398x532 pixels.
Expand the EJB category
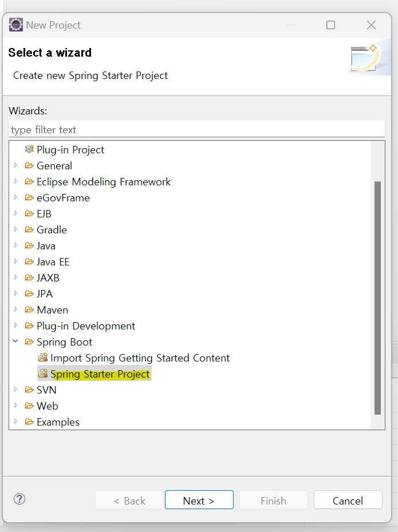click(15, 213)
